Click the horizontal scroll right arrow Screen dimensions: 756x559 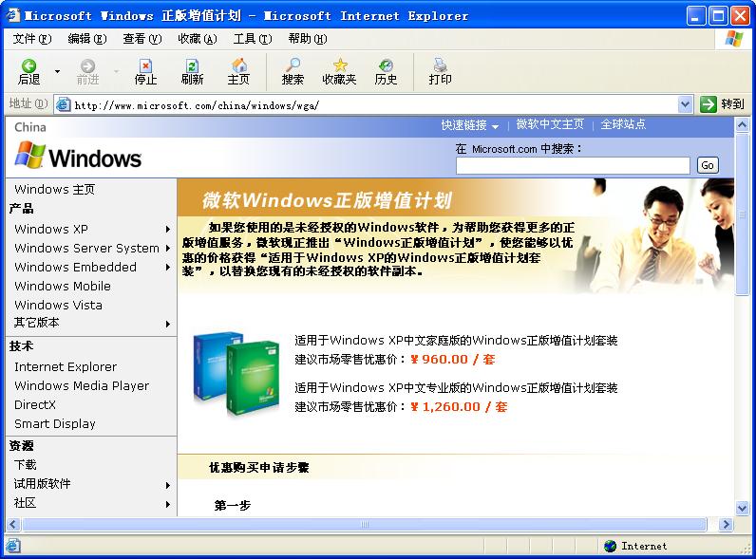point(726,524)
